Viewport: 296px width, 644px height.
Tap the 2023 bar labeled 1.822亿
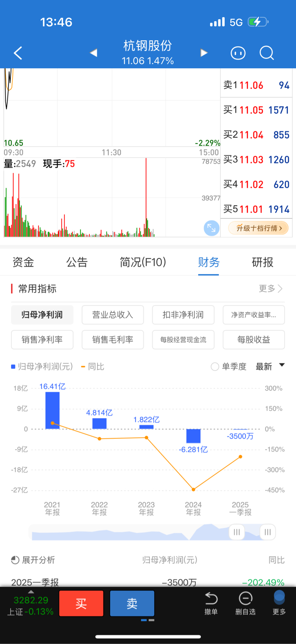click(x=146, y=427)
